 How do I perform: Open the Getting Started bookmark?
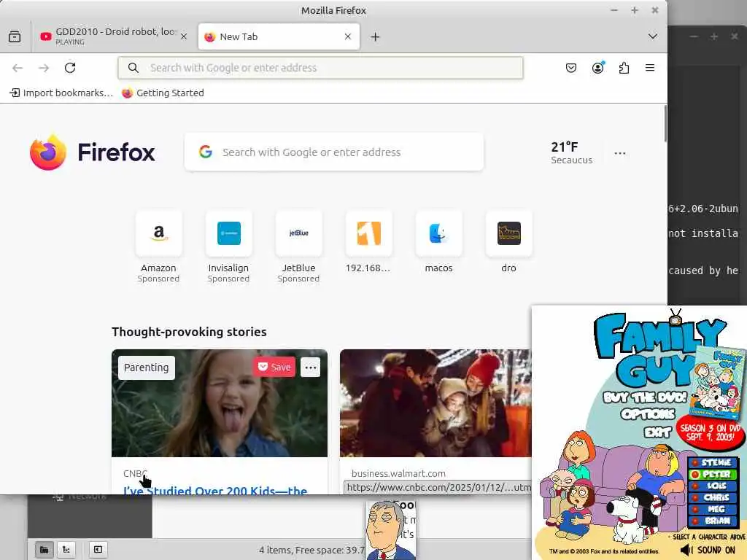pos(163,93)
